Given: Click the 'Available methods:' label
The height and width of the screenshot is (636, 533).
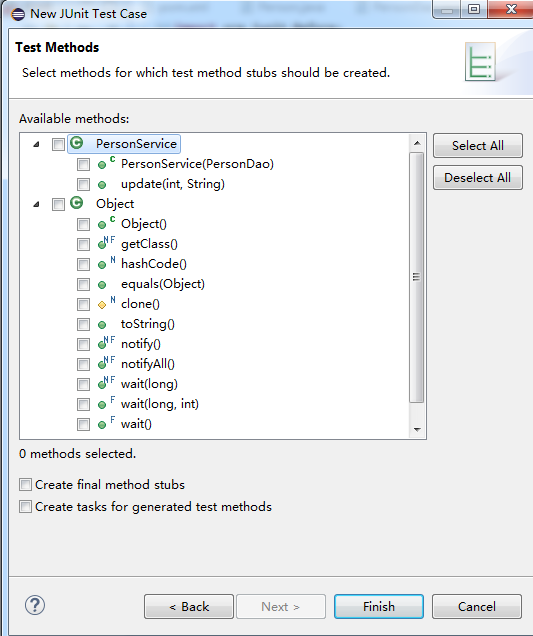Looking at the screenshot, I should point(74,119).
